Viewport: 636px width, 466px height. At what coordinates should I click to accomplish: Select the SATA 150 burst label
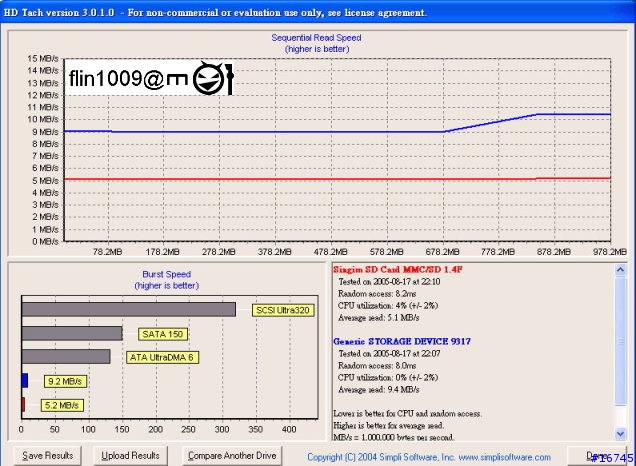163,334
